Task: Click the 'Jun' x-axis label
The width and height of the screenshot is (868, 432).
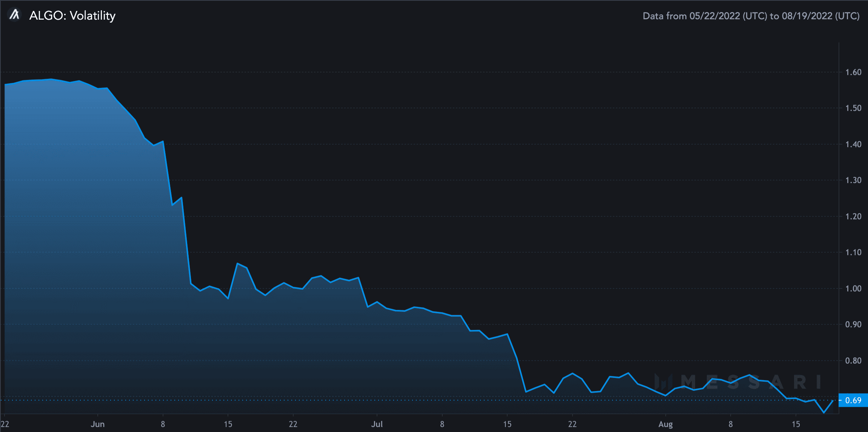Action: point(97,424)
